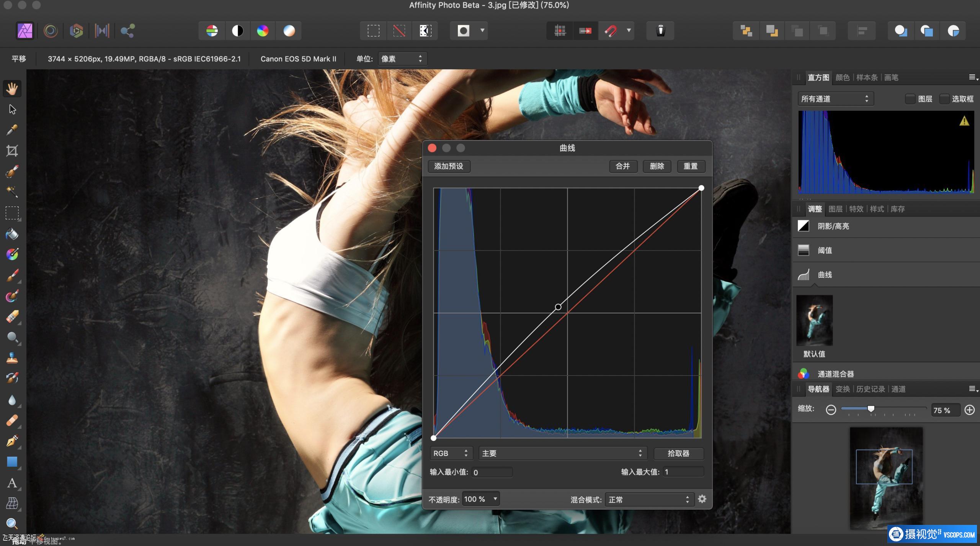Viewport: 980px width, 546px height.
Task: Open the curves gear settings icon
Action: click(702, 499)
